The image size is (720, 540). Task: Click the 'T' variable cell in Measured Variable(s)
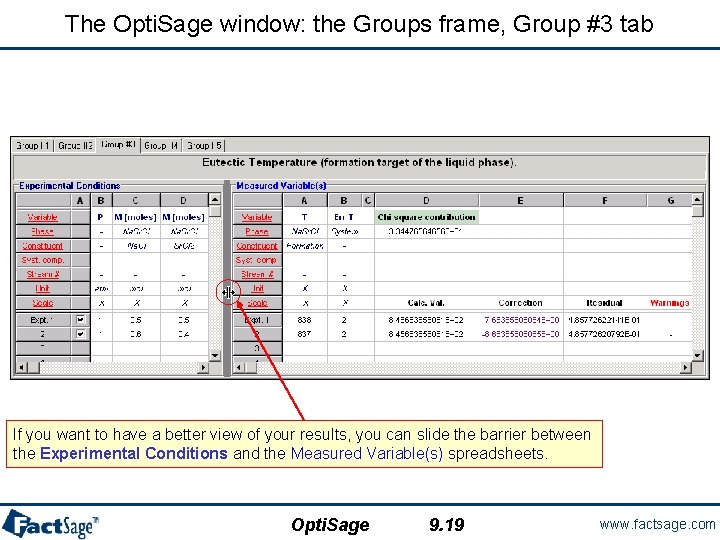305,217
